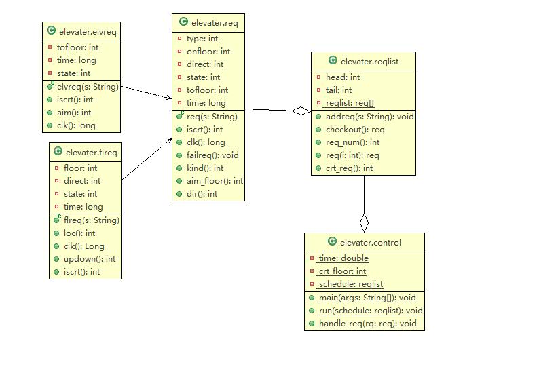Image resolution: width=558 pixels, height=392 pixels.
Task: Select clk(): long in the req class
Action: click(206, 142)
